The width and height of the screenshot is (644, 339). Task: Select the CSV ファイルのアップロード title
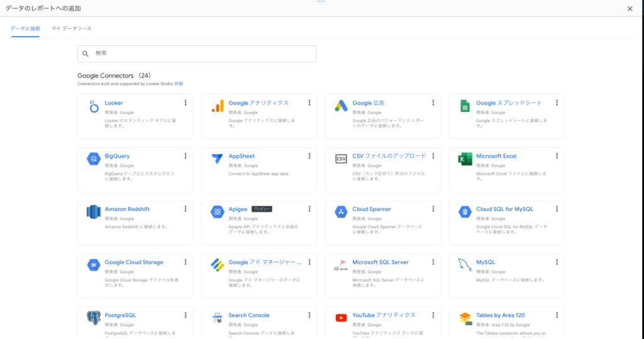[389, 156]
